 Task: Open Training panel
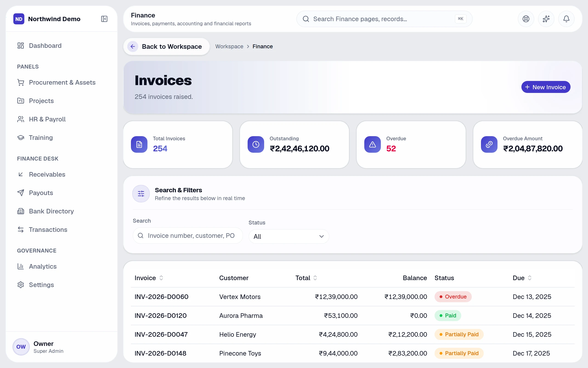61,138
